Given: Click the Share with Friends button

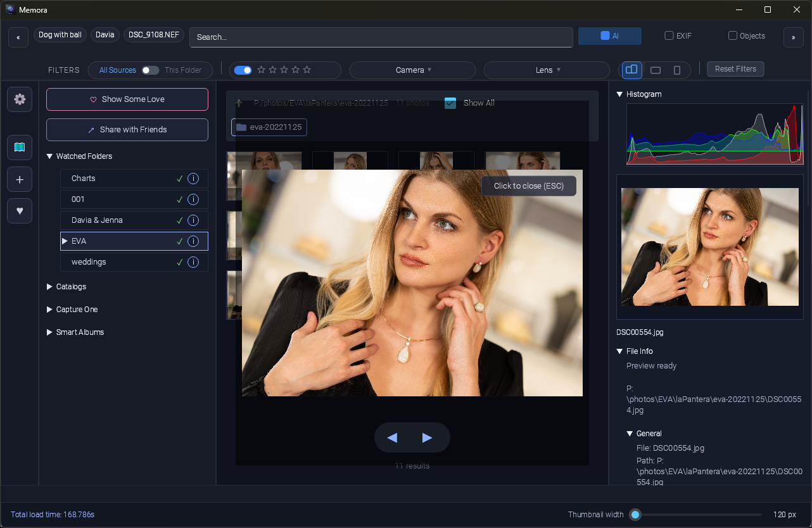Looking at the screenshot, I should click(x=127, y=130).
